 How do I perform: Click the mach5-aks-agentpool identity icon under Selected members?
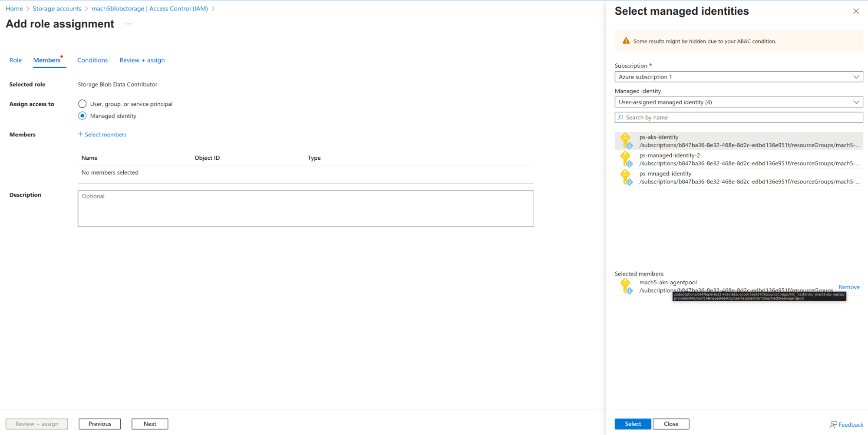pos(627,286)
